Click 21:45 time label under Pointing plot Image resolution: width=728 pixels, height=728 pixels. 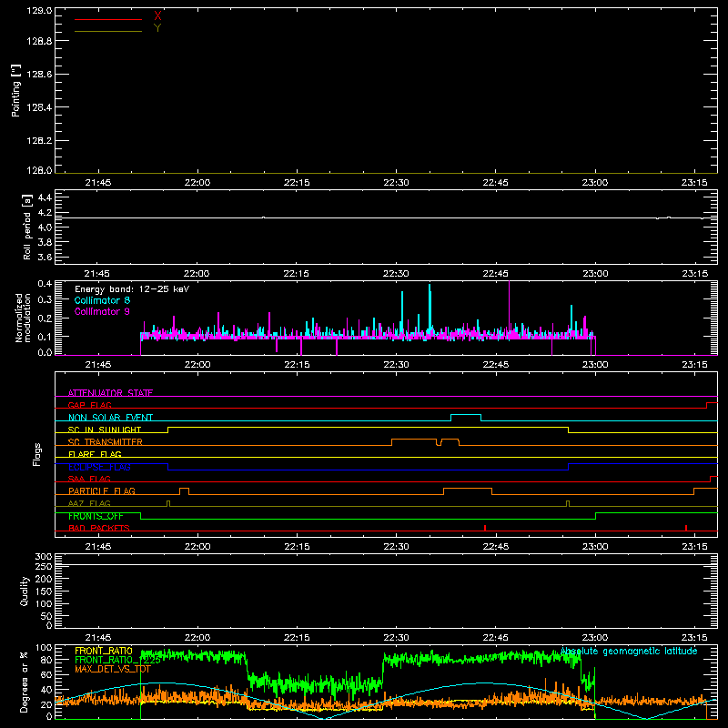(98, 183)
